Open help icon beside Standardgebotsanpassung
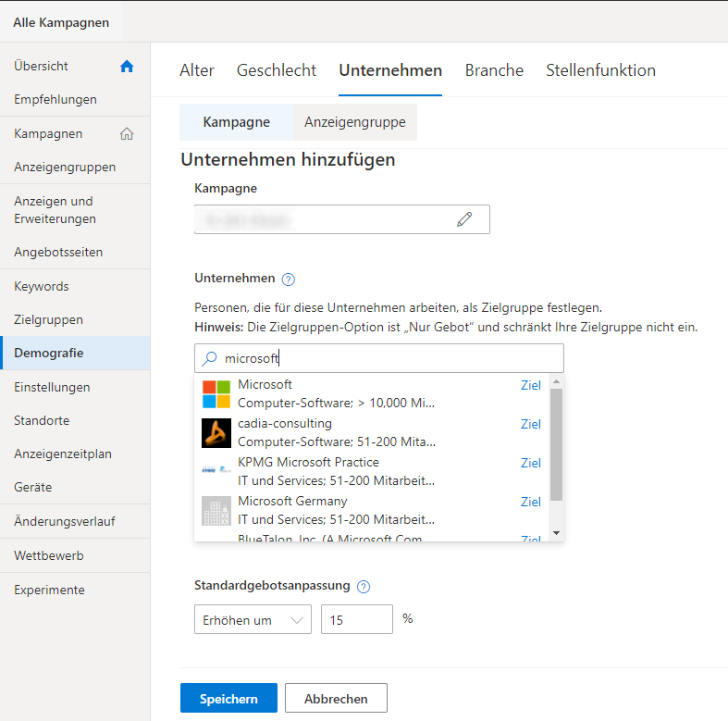 (x=364, y=587)
